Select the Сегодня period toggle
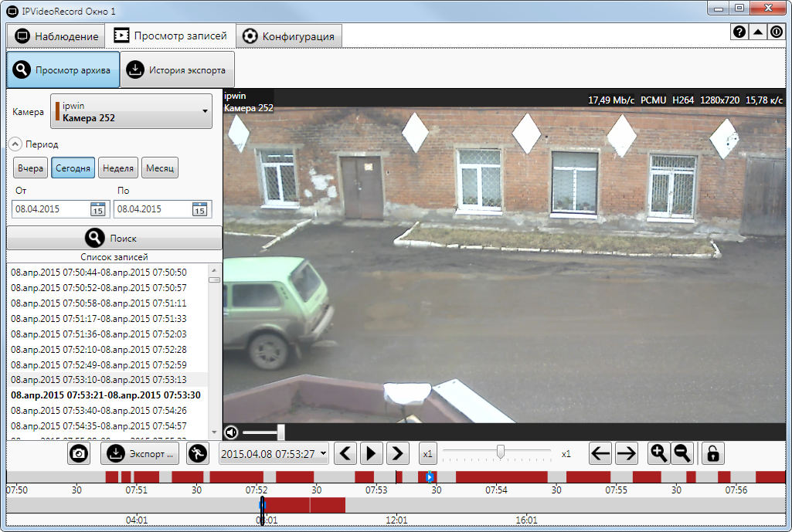This screenshot has width=792, height=532. 73,168
